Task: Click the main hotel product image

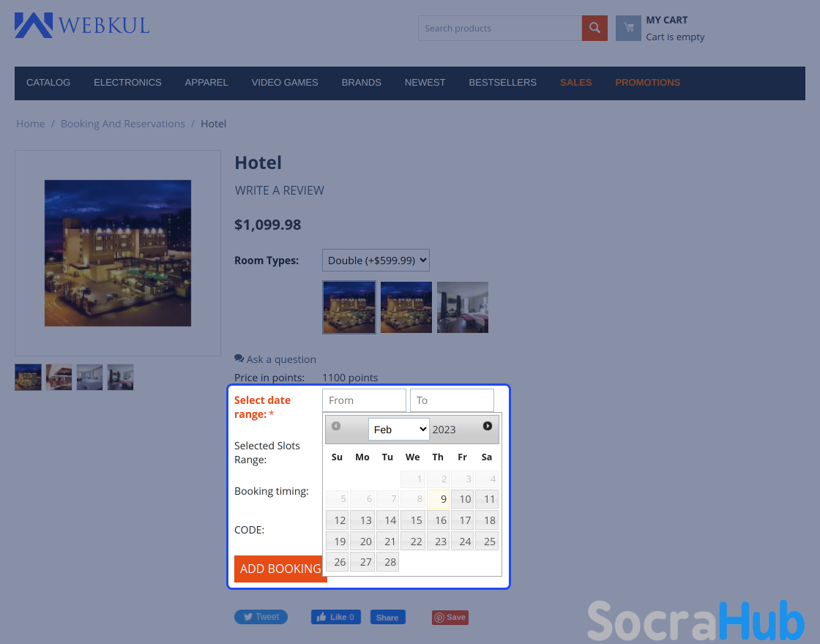Action: pos(118,253)
